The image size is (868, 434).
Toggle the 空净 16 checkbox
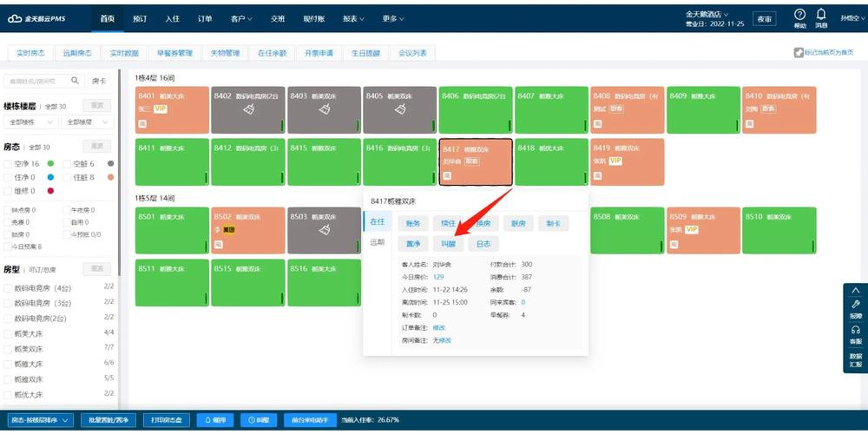[8, 164]
